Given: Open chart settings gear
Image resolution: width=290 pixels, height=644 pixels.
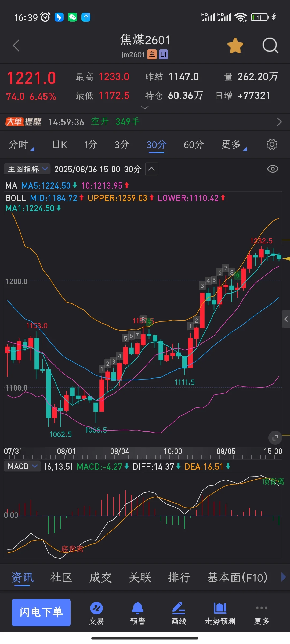Looking at the screenshot, I should click(272, 144).
